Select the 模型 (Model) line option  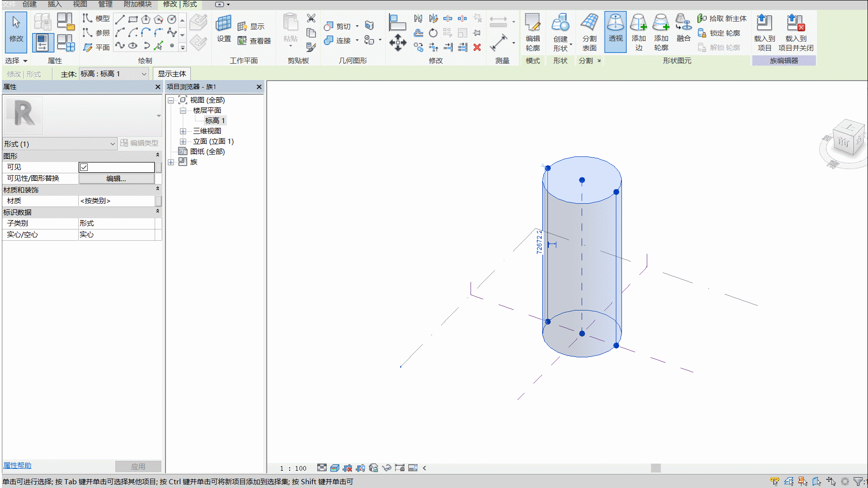96,18
